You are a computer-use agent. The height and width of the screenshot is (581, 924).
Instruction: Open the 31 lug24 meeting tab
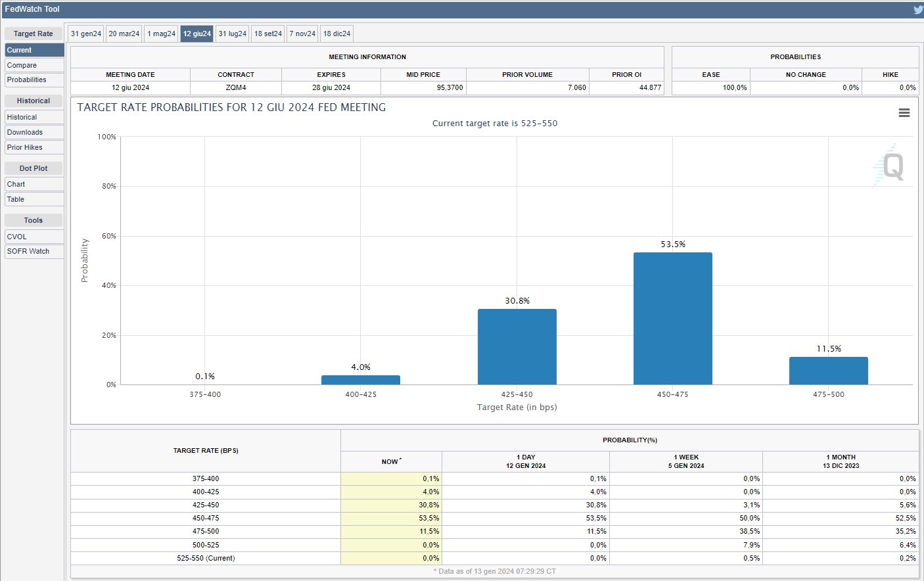[x=233, y=34]
